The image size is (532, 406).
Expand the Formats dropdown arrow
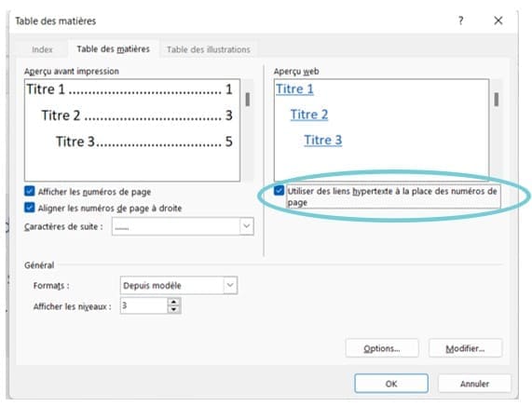pyautogui.click(x=230, y=285)
